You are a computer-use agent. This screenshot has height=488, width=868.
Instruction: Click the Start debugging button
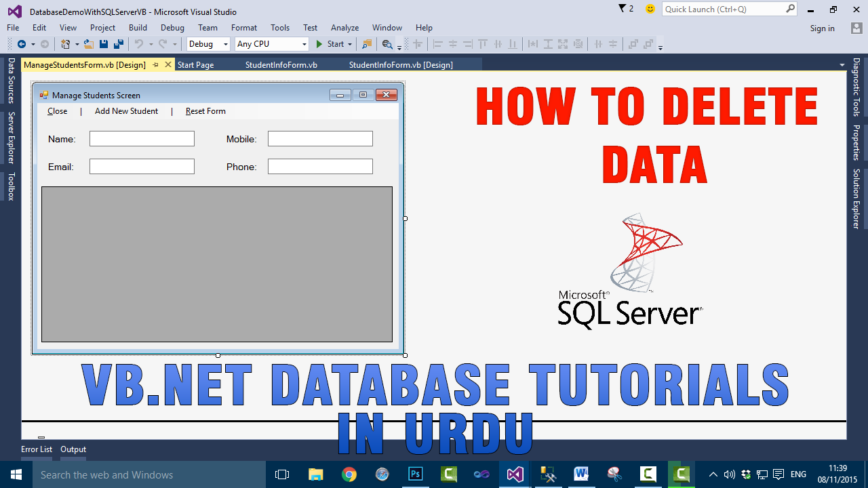point(330,44)
